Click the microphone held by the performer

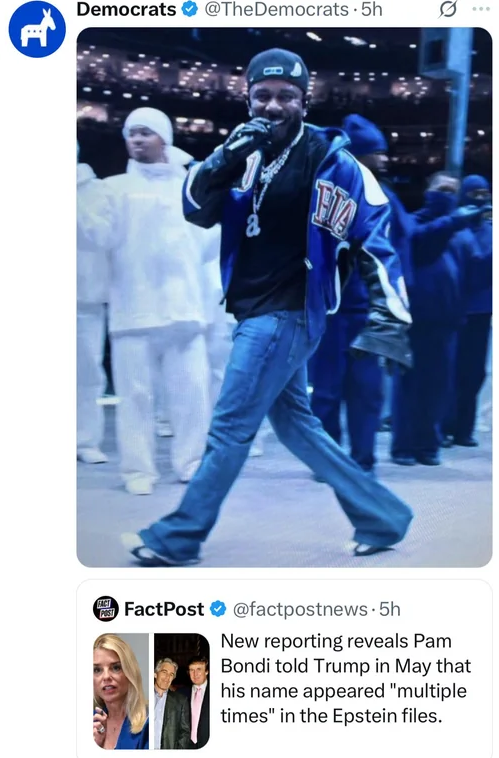(x=243, y=140)
